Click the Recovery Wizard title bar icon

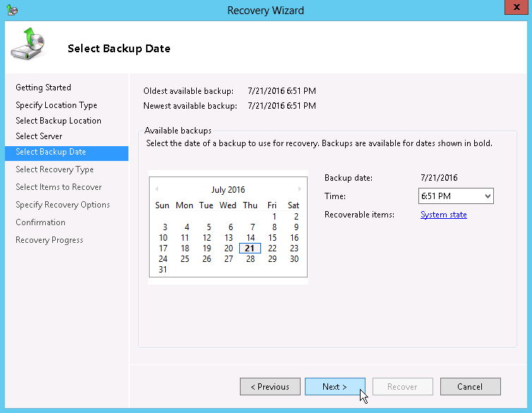(x=11, y=11)
